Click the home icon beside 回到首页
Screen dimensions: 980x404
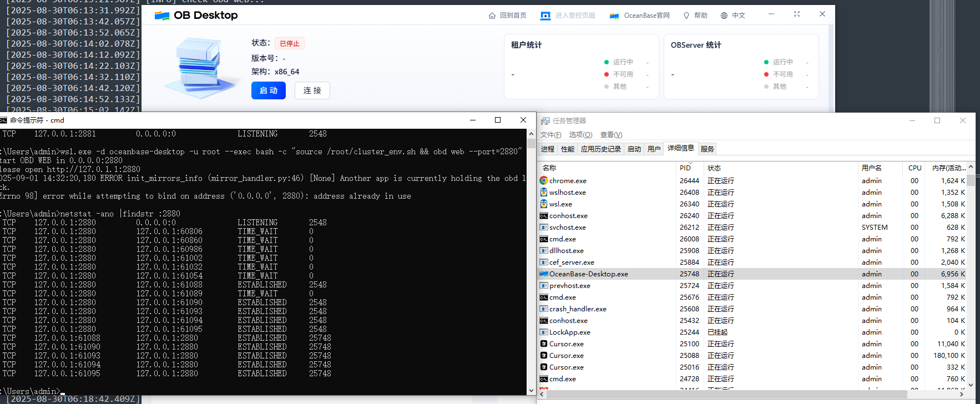click(x=492, y=16)
